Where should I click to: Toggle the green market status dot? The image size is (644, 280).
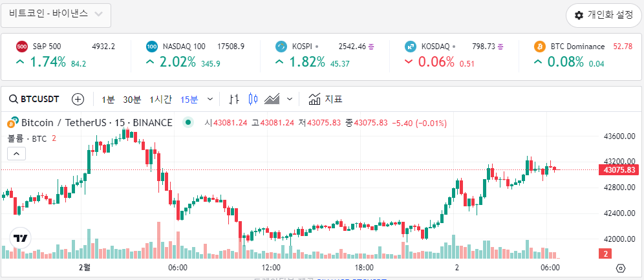(x=188, y=122)
